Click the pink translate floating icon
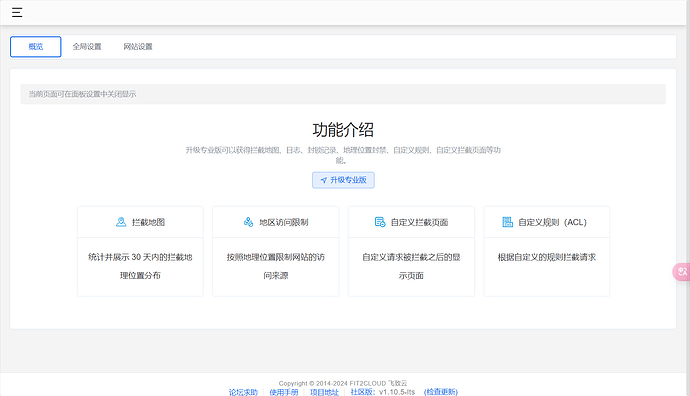 click(x=682, y=271)
